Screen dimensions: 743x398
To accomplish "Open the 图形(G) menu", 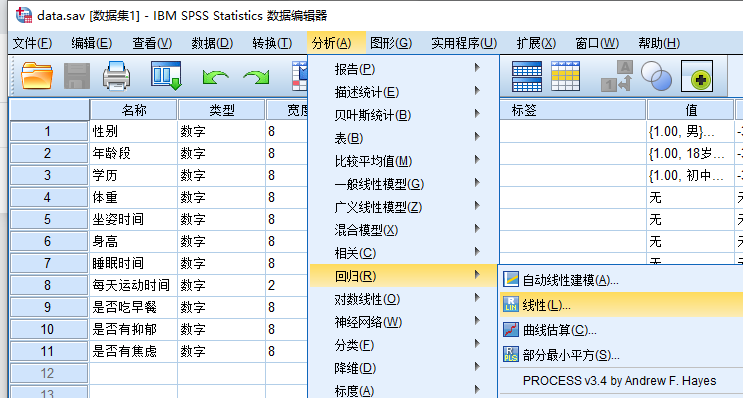I will [391, 44].
